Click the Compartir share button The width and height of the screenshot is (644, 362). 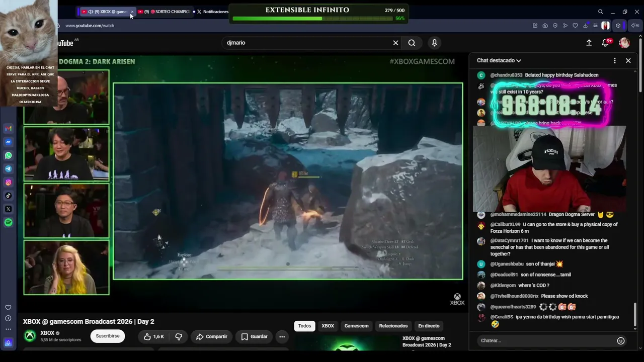(x=212, y=336)
